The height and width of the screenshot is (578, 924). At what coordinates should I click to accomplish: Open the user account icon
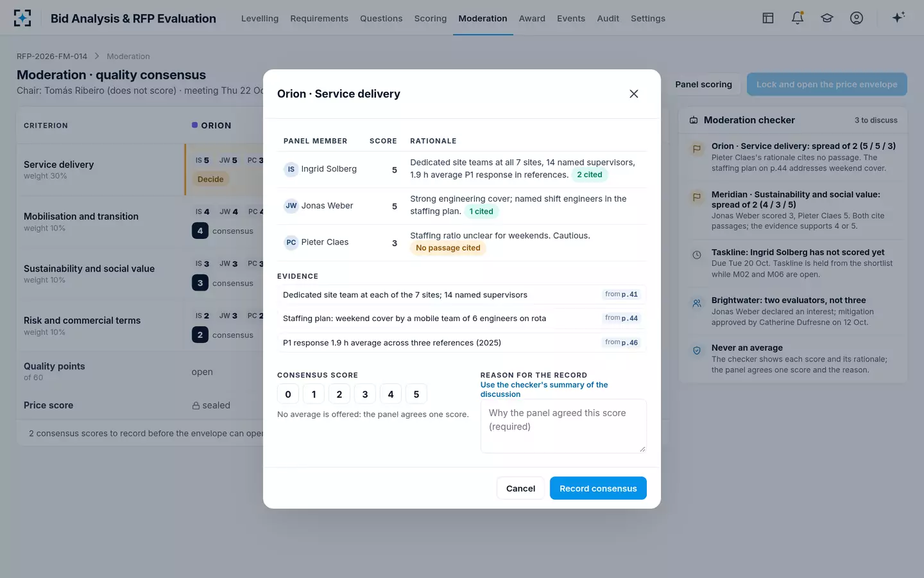(x=857, y=18)
